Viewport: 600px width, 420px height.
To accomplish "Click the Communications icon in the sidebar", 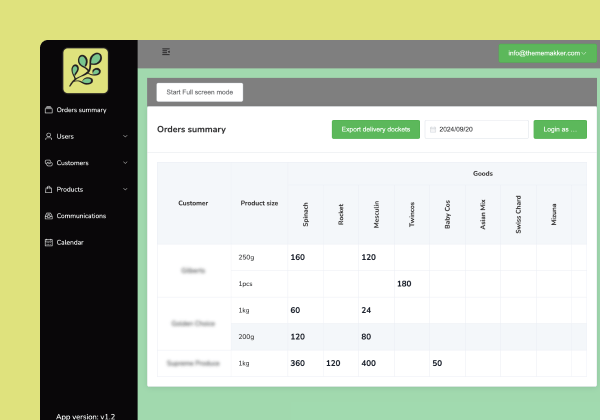I will pyautogui.click(x=49, y=216).
